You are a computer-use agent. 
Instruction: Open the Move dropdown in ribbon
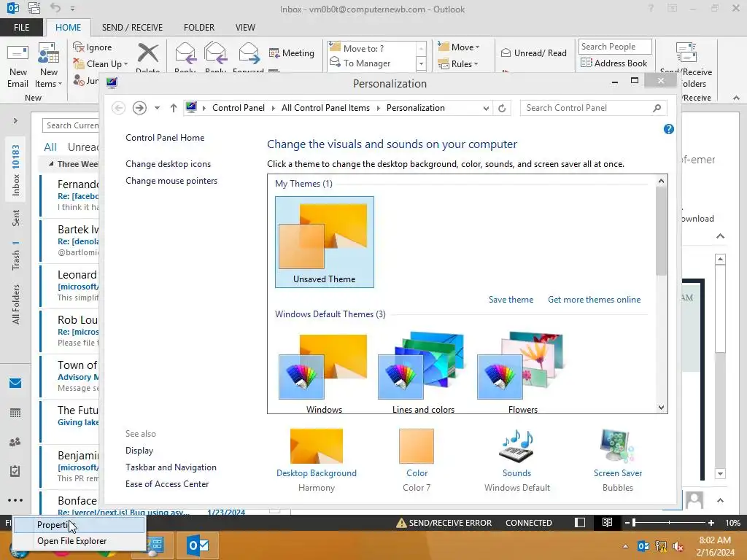pos(459,47)
